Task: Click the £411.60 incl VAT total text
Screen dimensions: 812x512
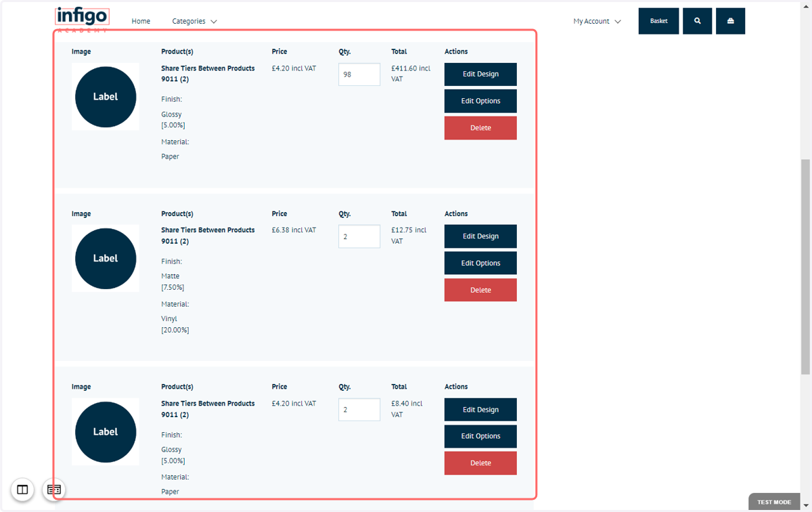Action: (x=411, y=74)
